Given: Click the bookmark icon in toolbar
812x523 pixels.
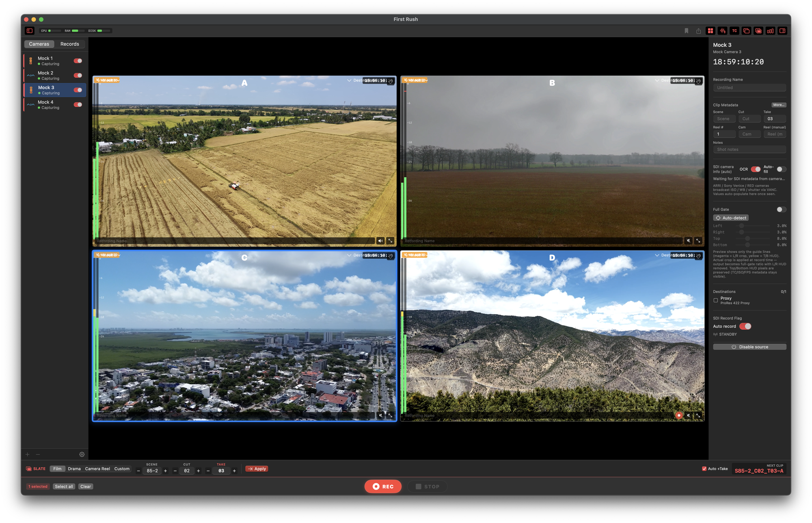Looking at the screenshot, I should click(687, 31).
